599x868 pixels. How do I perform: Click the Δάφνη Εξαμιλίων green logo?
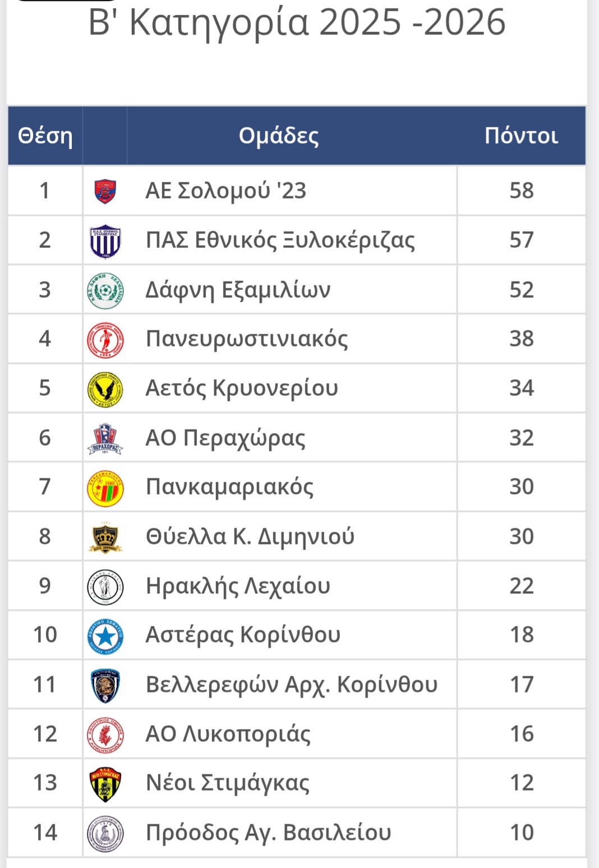[105, 290]
